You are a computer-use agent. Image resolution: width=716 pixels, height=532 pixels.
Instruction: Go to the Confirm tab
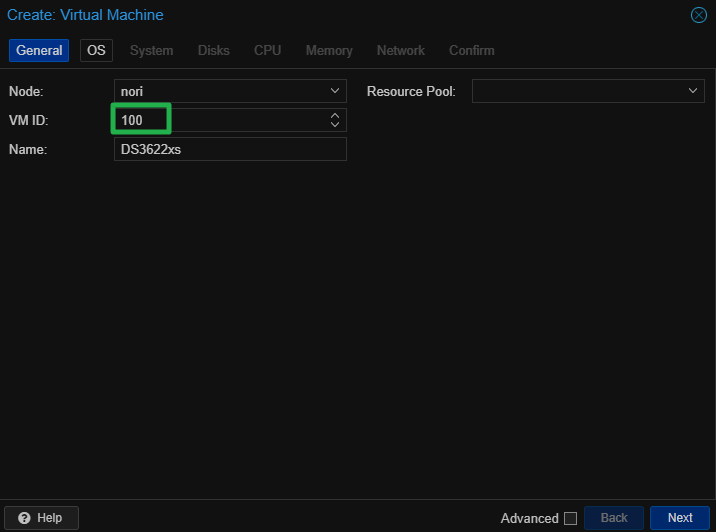click(x=471, y=50)
